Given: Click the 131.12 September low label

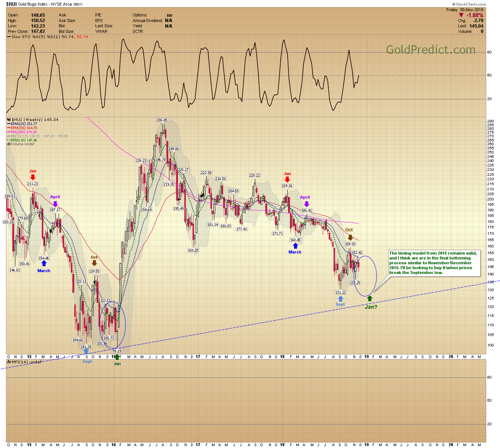Looking at the screenshot, I should point(340,293).
